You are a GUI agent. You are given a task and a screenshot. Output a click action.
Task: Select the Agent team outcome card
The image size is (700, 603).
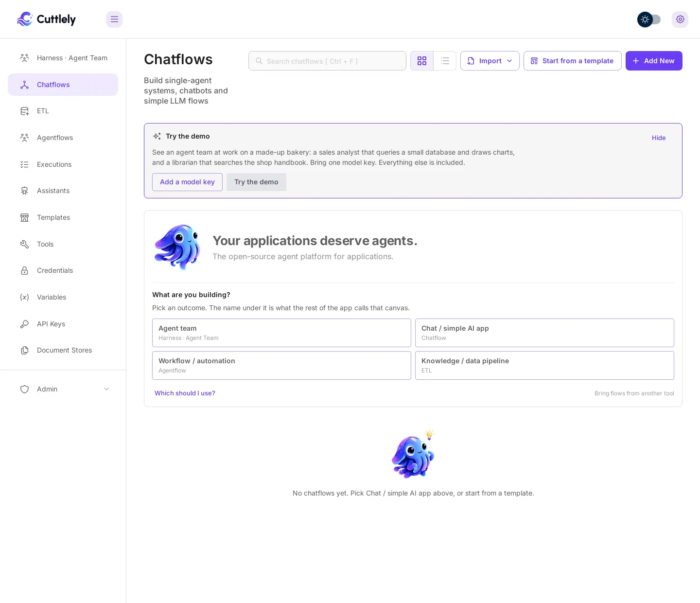pyautogui.click(x=281, y=333)
